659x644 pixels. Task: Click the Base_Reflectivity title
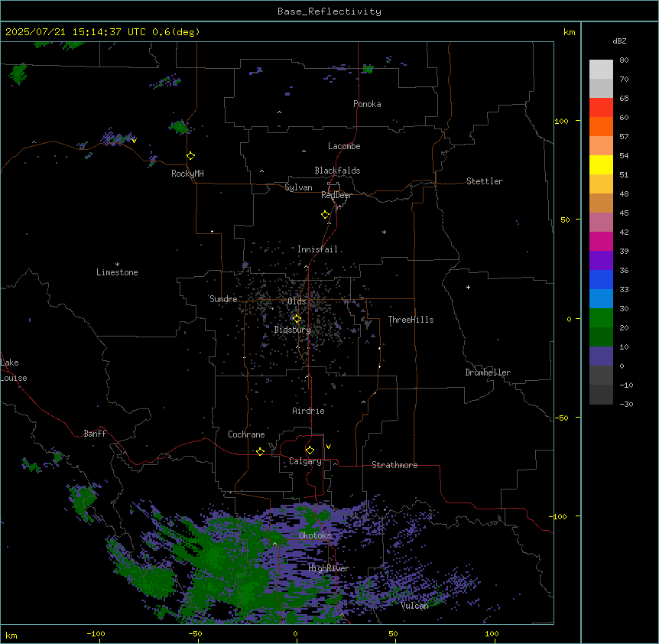tap(329, 11)
